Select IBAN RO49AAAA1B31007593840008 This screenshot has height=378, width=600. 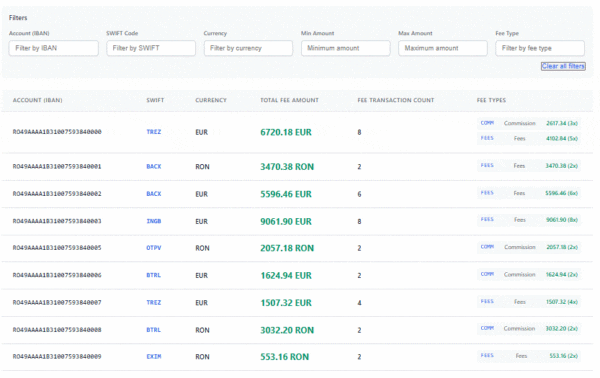[x=57, y=330]
